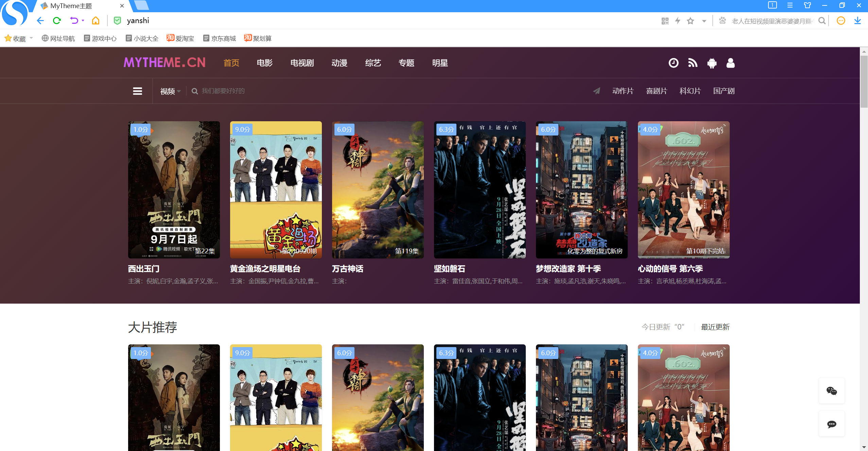Go to the browser home page icon
868x451 pixels.
96,21
